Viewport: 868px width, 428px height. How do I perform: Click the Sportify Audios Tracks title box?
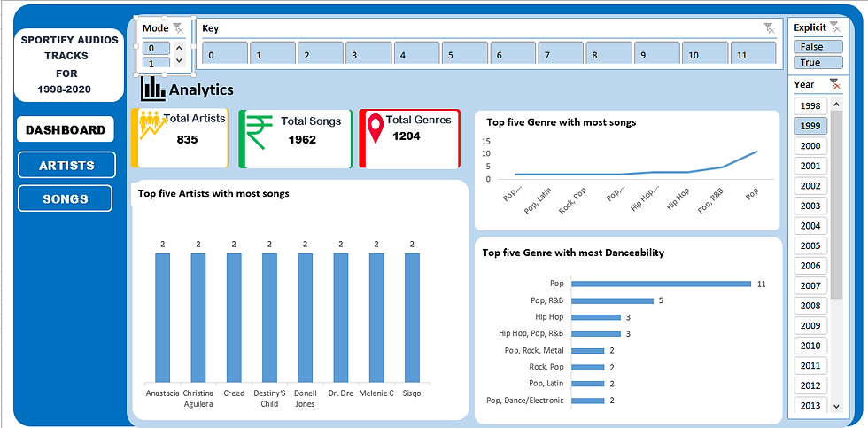coord(69,65)
